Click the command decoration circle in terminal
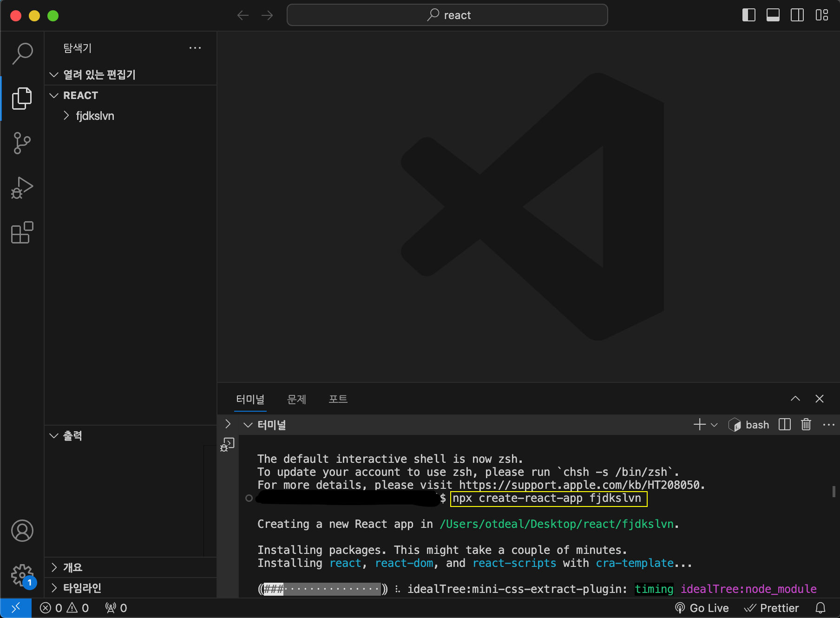The height and width of the screenshot is (618, 840). click(249, 498)
